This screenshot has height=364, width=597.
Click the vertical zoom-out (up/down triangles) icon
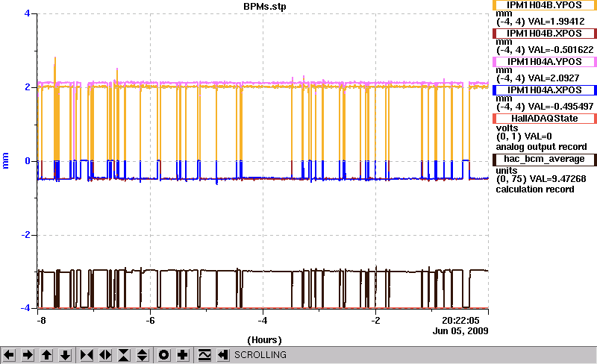tap(143, 355)
